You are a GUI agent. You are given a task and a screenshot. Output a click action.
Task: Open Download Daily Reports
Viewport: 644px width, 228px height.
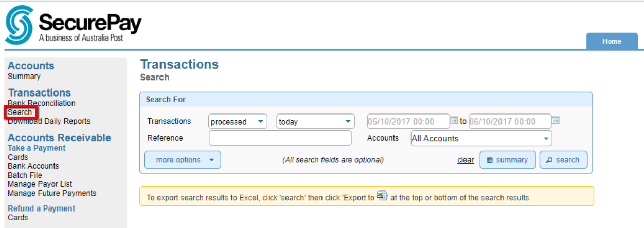[x=49, y=121]
